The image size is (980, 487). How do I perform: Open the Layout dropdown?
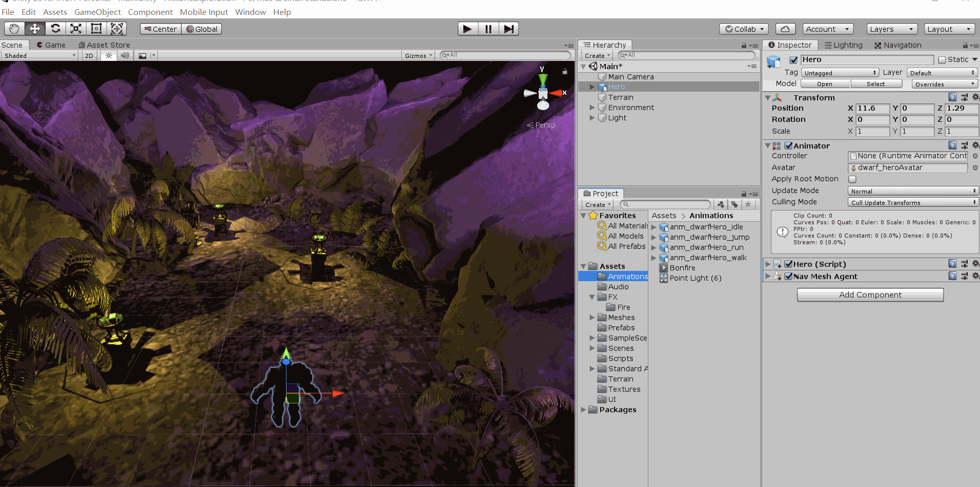point(949,29)
